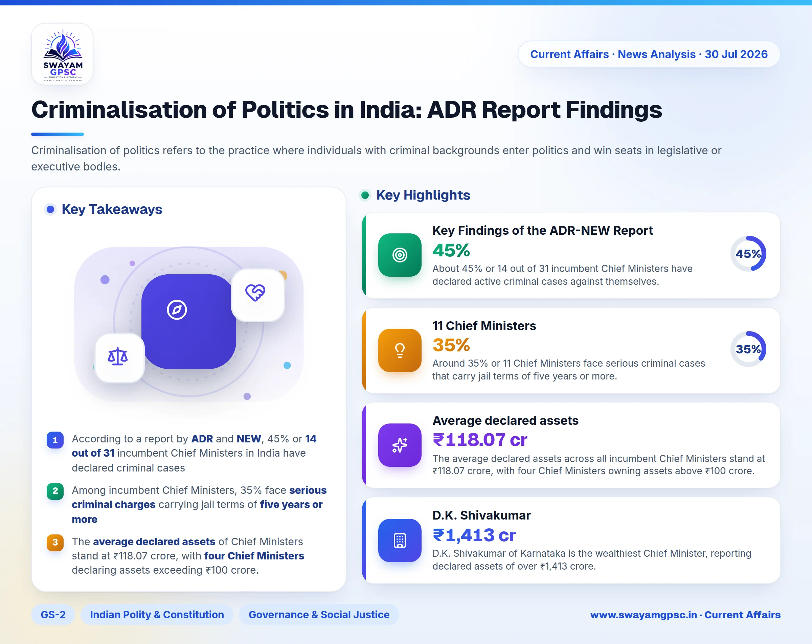This screenshot has width=812, height=644.
Task: Click the ₹118.07 cr figure
Action: (480, 440)
